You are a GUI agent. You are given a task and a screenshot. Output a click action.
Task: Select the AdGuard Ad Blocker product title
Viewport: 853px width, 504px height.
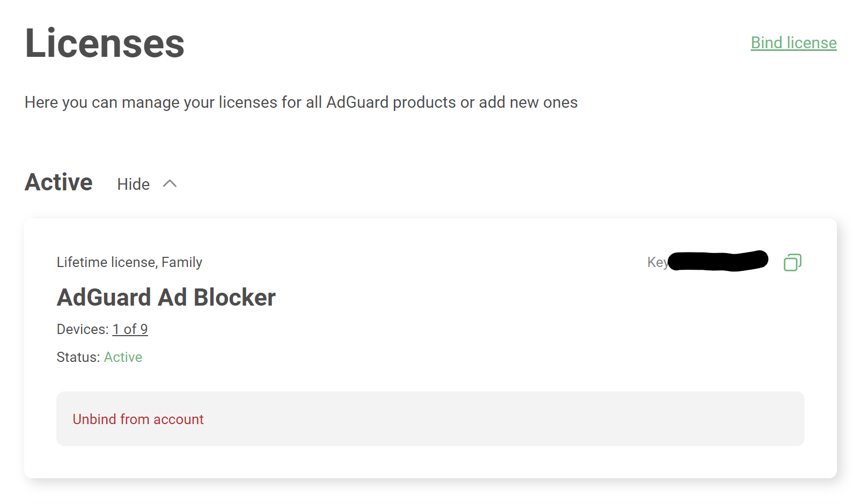click(166, 298)
